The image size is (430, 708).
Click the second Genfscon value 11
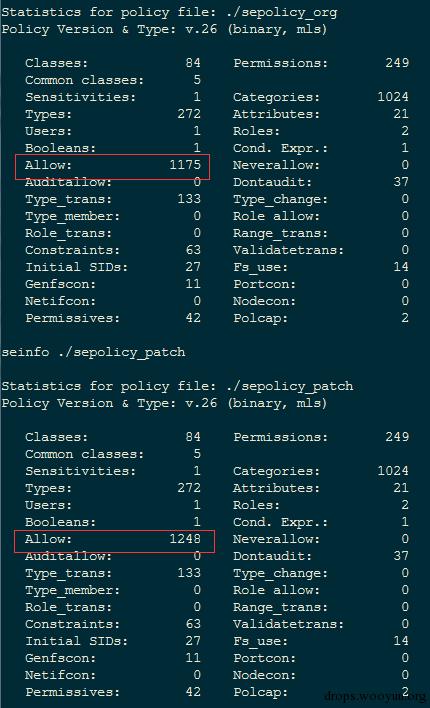[193, 657]
